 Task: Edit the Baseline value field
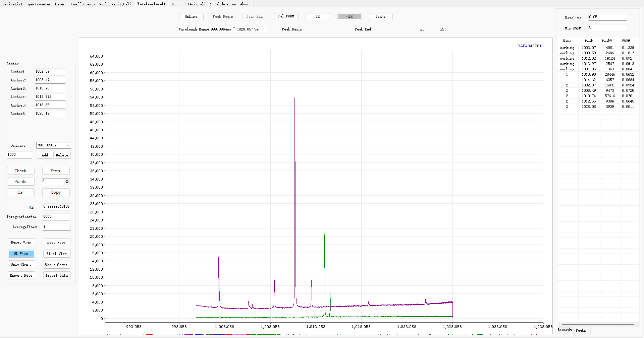tap(607, 17)
